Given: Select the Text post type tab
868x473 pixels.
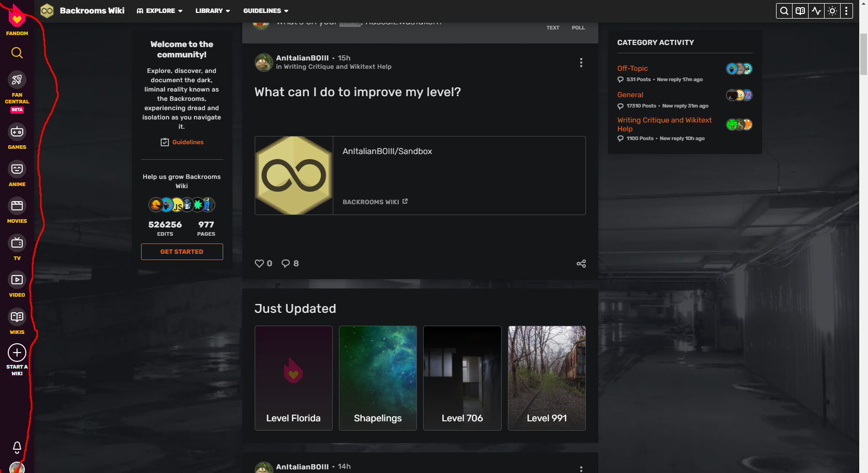Looking at the screenshot, I should pyautogui.click(x=553, y=28).
